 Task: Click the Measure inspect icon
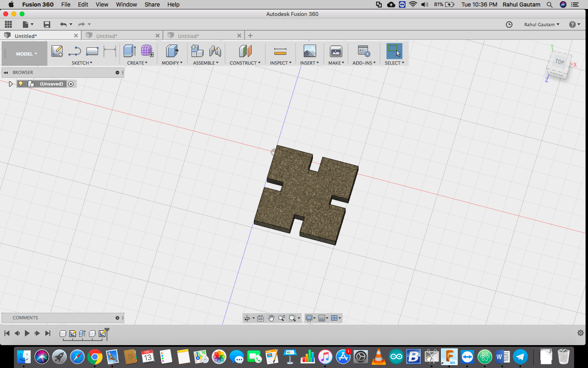coord(280,51)
